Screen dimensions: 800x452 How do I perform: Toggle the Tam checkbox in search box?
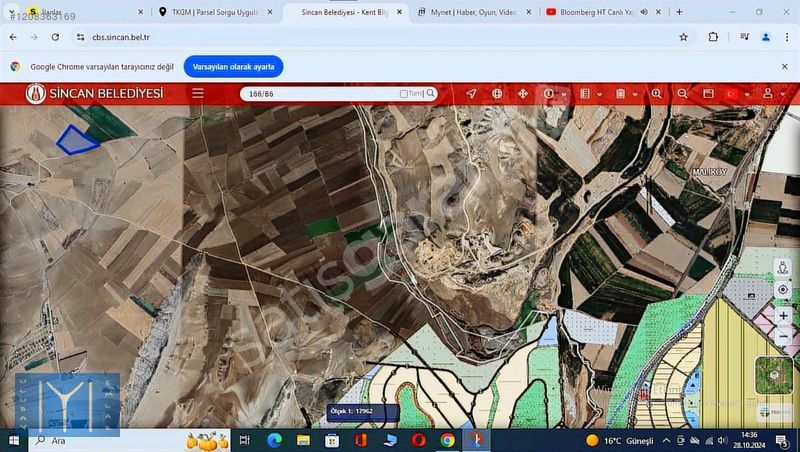pyautogui.click(x=404, y=94)
